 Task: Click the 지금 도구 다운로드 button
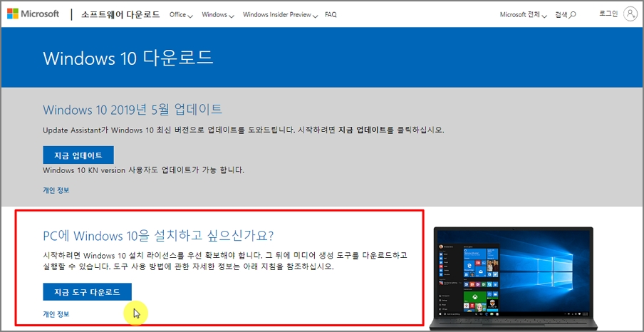87,291
